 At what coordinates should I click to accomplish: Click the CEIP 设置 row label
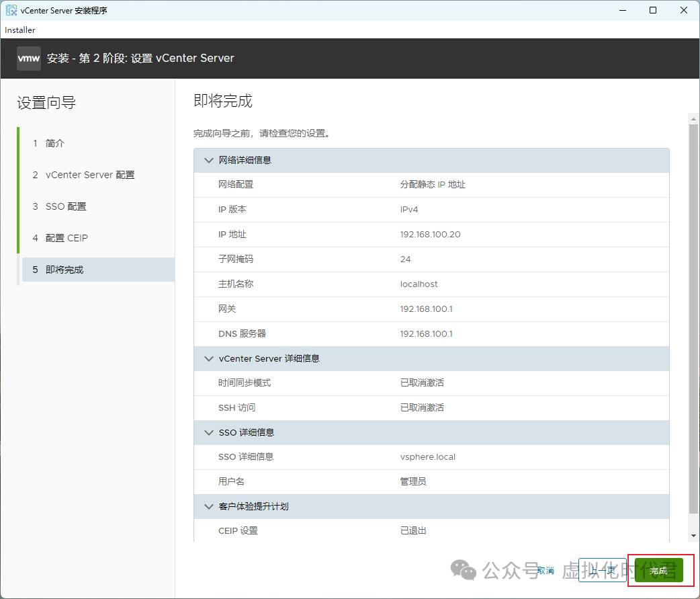(238, 530)
